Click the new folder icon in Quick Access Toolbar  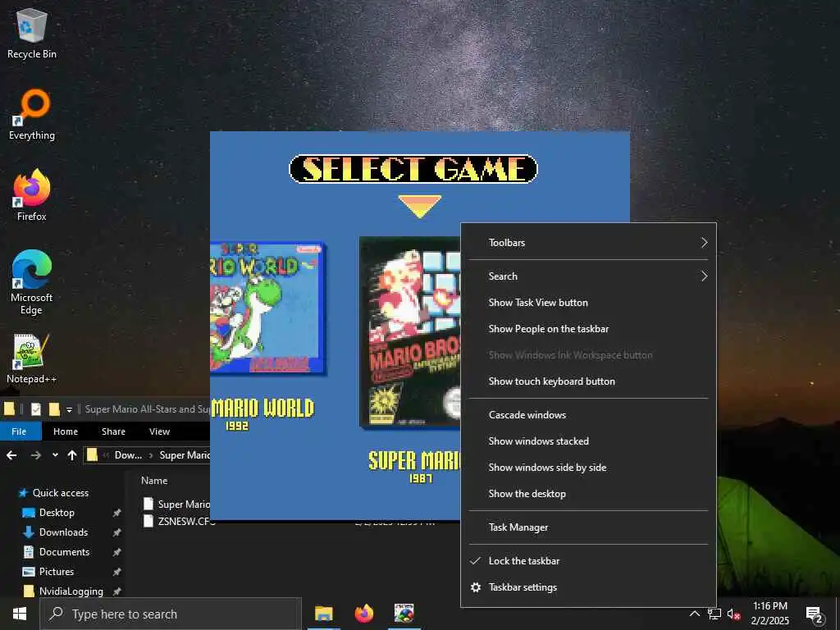coord(54,409)
